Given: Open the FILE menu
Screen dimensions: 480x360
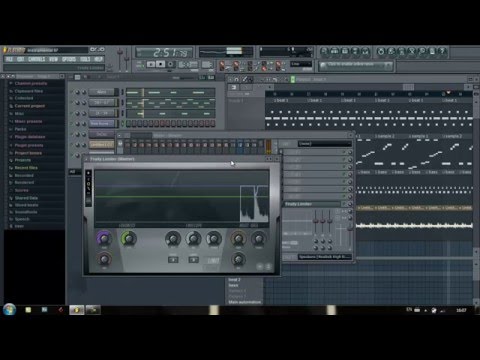Looking at the screenshot, I should 9,59.
